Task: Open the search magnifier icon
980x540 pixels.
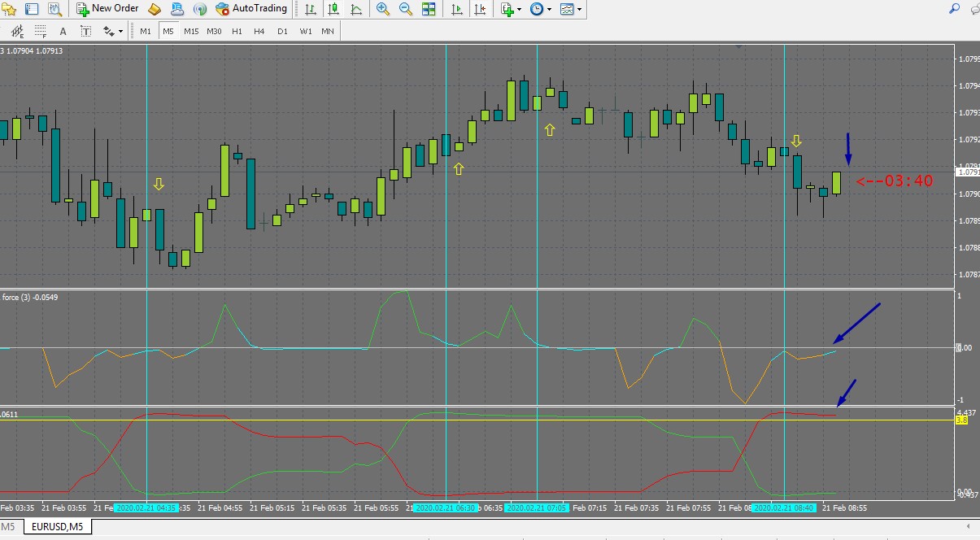Action: point(955,9)
